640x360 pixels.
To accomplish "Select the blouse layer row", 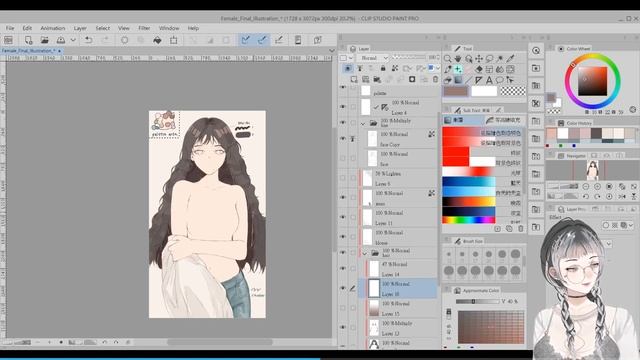I will coord(398,237).
